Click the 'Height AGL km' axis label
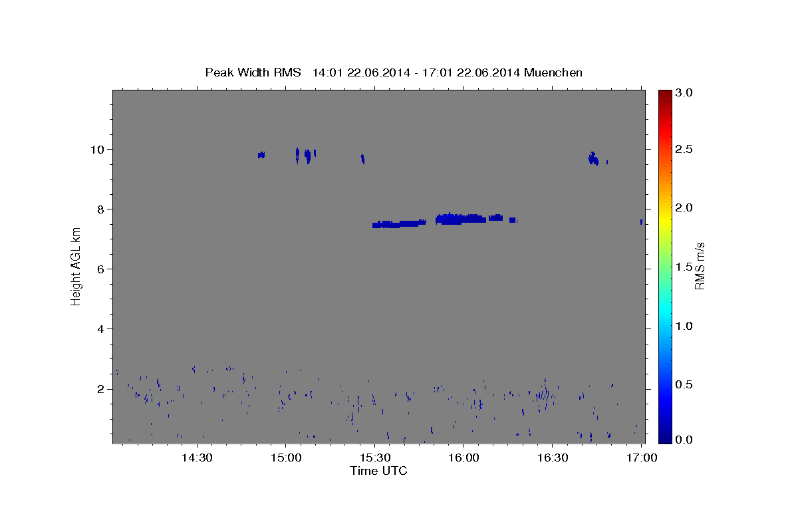The height and width of the screenshot is (532, 798). pos(76,267)
